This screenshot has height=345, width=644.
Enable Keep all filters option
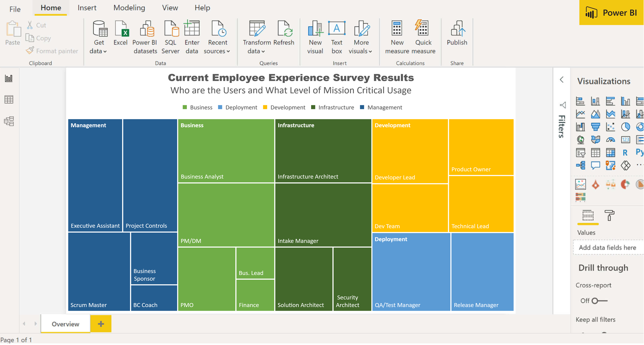(x=595, y=319)
